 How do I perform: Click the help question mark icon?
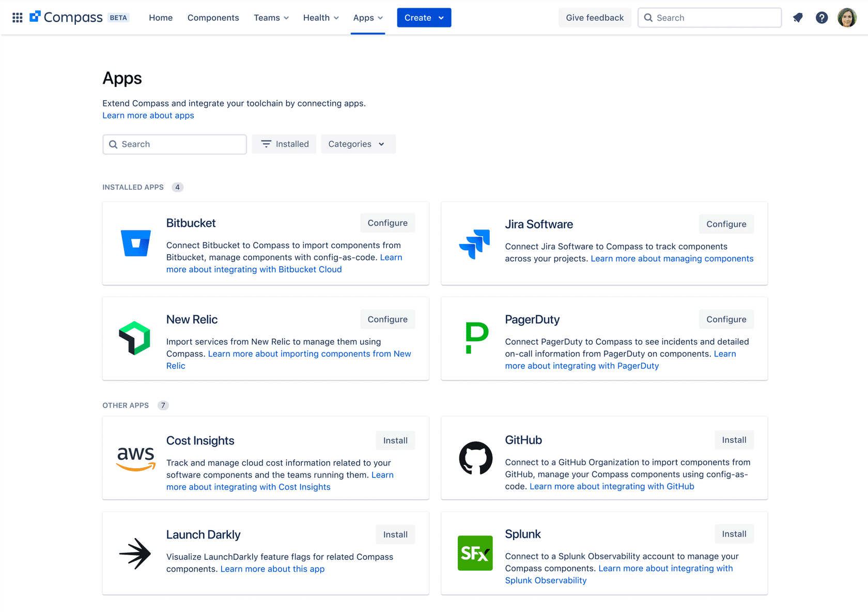pyautogui.click(x=822, y=18)
